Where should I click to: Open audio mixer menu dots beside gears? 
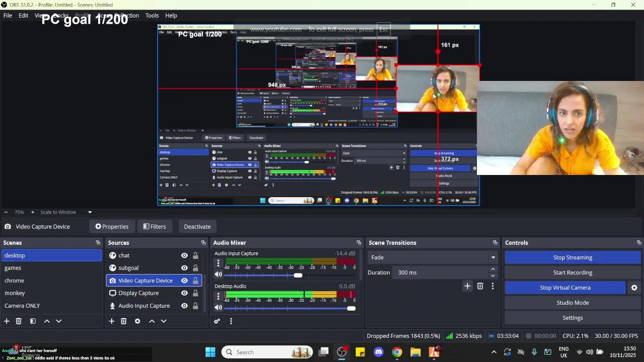pyautogui.click(x=231, y=321)
